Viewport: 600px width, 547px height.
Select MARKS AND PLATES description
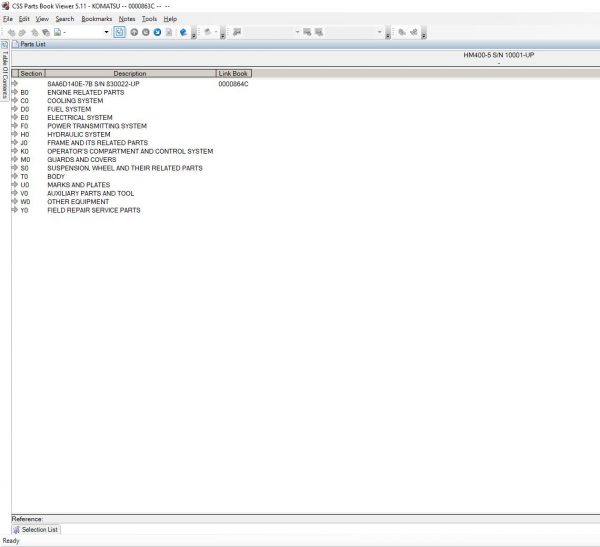coord(78,185)
